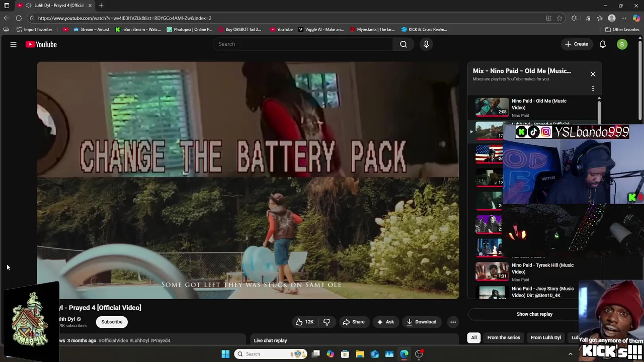
Task: Select the All filter chip
Action: pos(473,337)
